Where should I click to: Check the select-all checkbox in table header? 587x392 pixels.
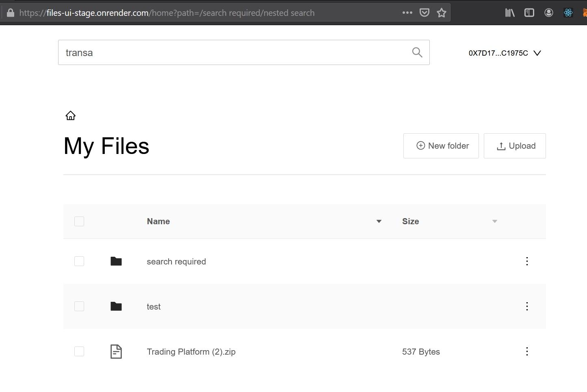pos(79,221)
